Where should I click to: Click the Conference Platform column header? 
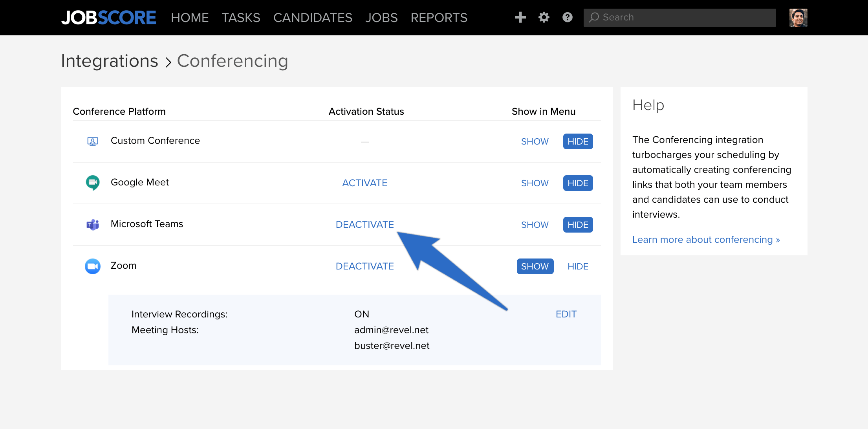click(119, 112)
